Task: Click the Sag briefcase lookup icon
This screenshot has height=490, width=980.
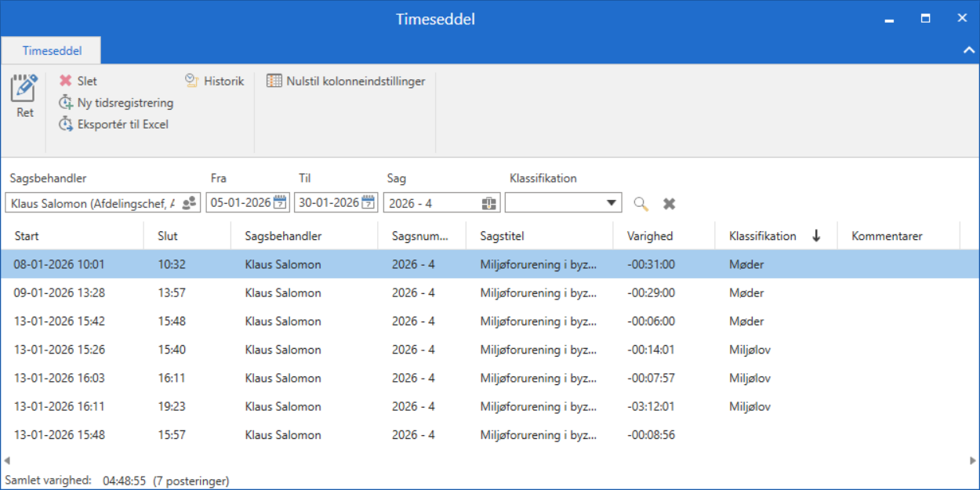Action: [488, 203]
